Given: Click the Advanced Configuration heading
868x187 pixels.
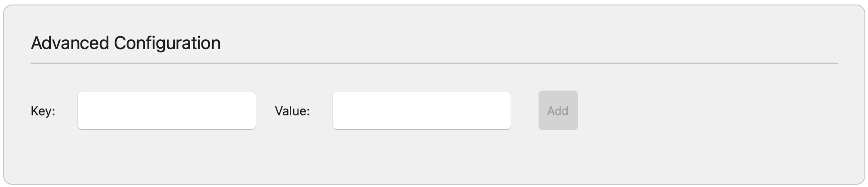Looking at the screenshot, I should 125,43.
